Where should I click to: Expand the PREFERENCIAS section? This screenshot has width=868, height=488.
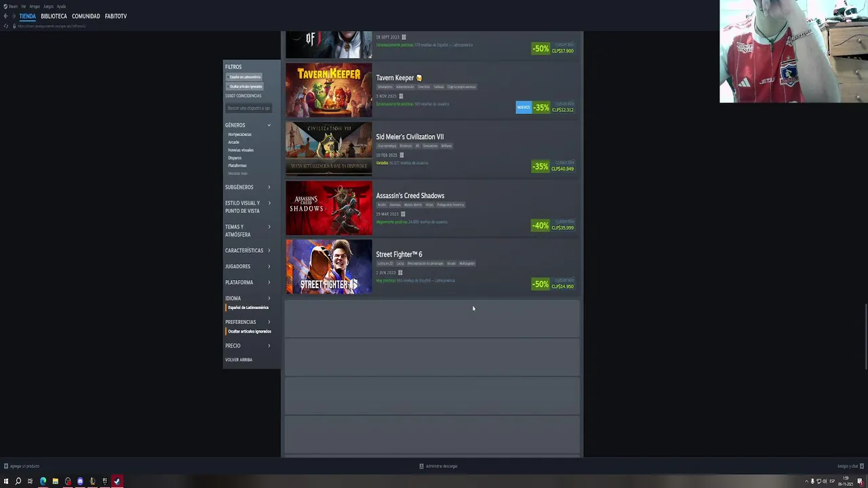pyautogui.click(x=248, y=322)
